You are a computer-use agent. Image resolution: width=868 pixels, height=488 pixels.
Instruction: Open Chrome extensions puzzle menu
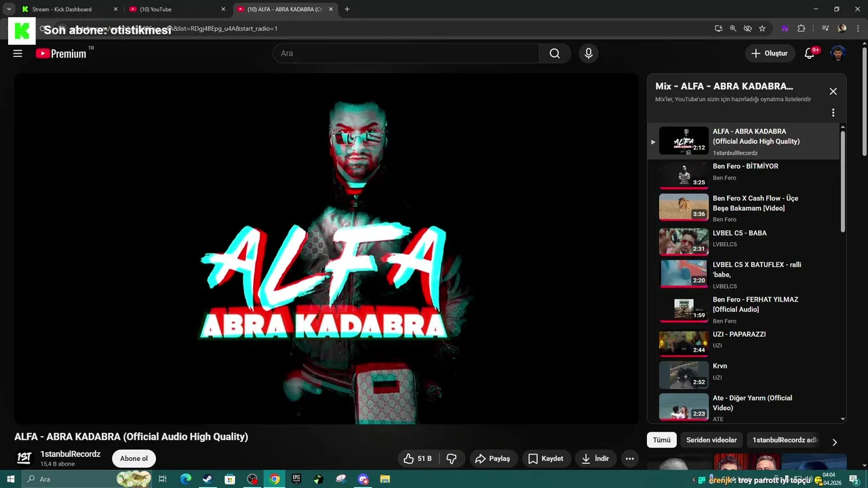tap(802, 28)
